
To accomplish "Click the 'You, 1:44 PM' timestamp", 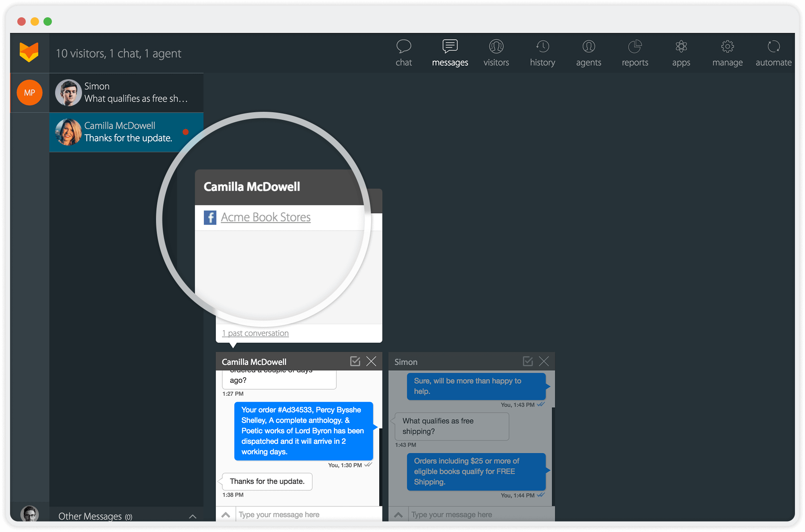I will (x=517, y=495).
